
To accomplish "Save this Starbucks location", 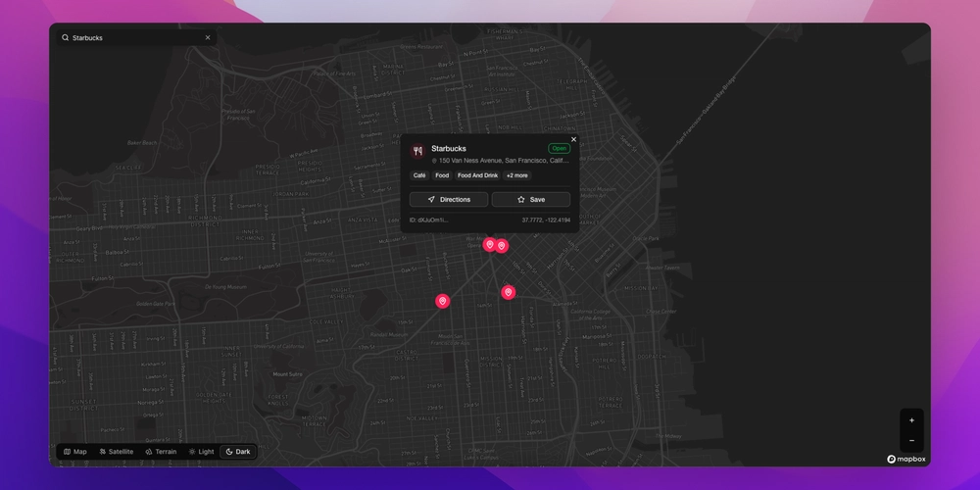I will tap(530, 199).
